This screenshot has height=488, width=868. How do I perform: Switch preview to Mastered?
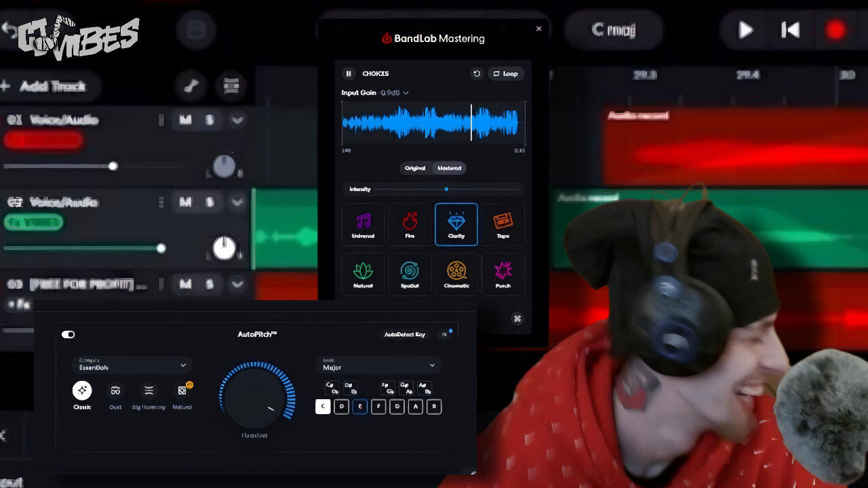click(x=449, y=168)
